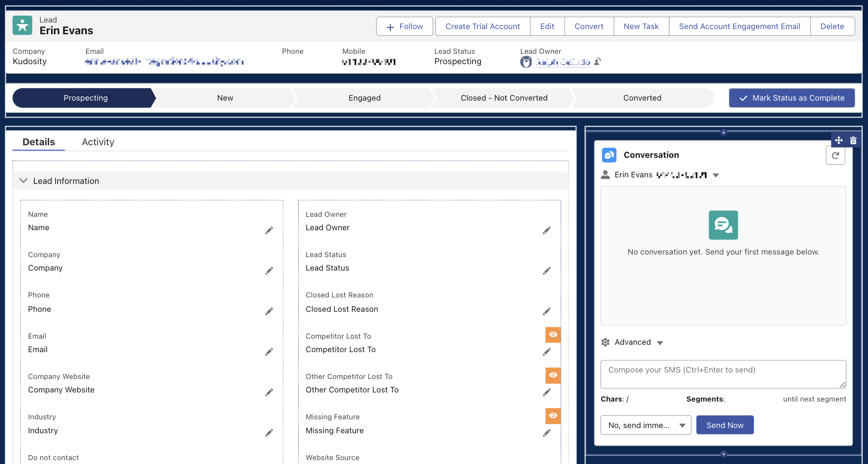This screenshot has height=464, width=868.
Task: Switch to the Activity tab
Action: pyautogui.click(x=98, y=142)
